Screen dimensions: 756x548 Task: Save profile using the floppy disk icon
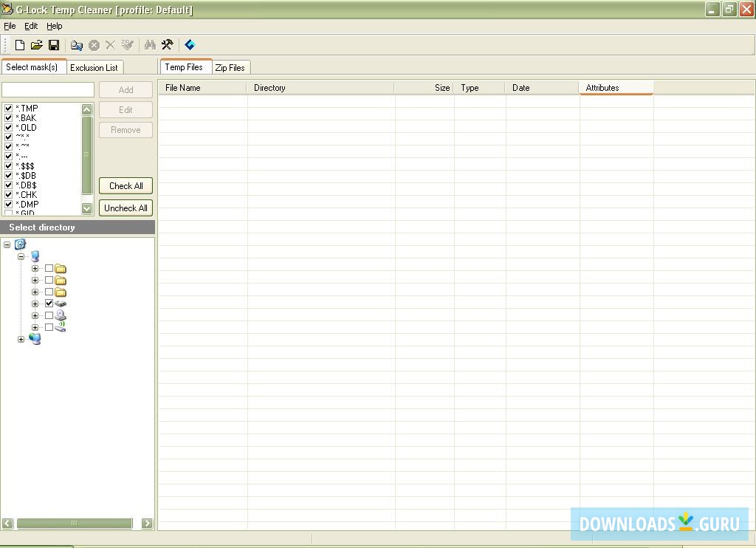54,45
